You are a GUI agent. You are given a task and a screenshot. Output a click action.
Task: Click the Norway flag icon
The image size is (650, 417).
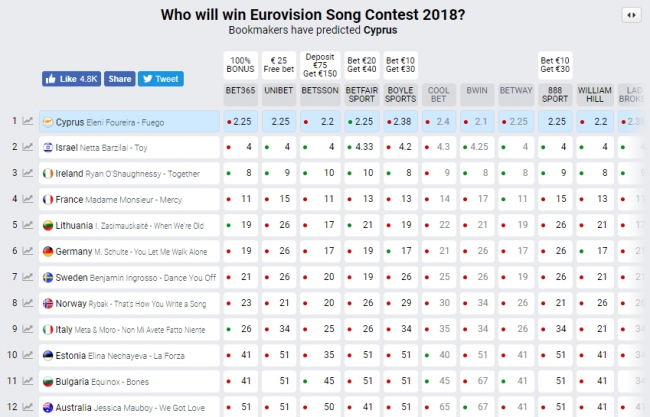pos(48,303)
